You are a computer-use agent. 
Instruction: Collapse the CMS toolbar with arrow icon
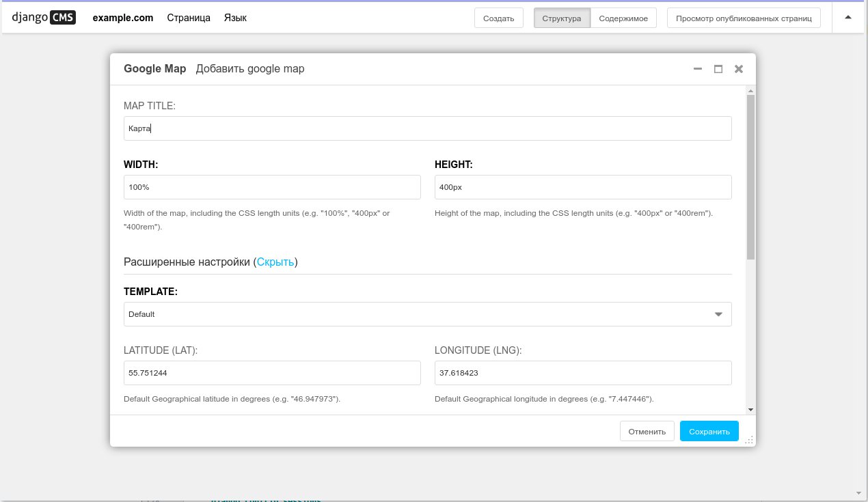point(848,18)
